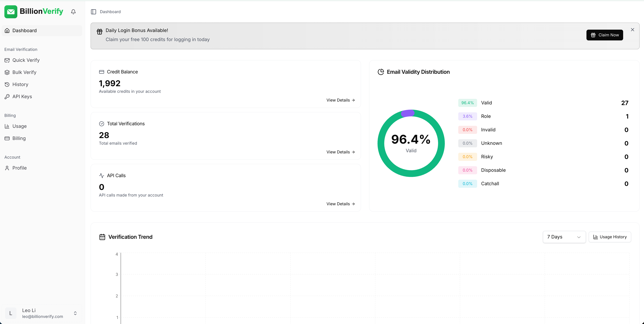This screenshot has width=644, height=324.
Task: Dismiss the Daily Login Bonus banner
Action: pyautogui.click(x=632, y=29)
